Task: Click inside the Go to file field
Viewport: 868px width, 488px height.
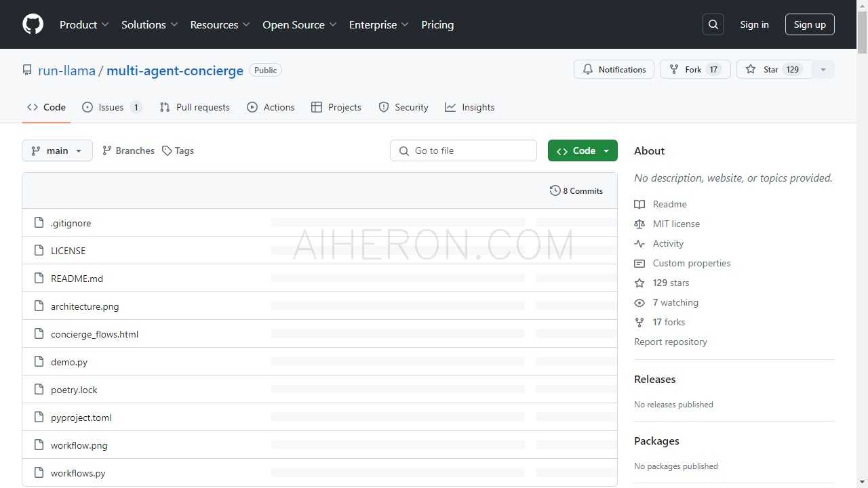Action: tap(463, 150)
